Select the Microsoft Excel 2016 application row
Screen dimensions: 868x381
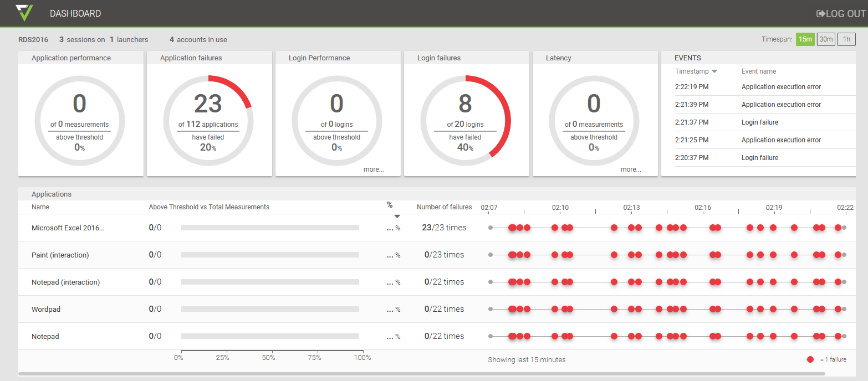click(x=437, y=228)
